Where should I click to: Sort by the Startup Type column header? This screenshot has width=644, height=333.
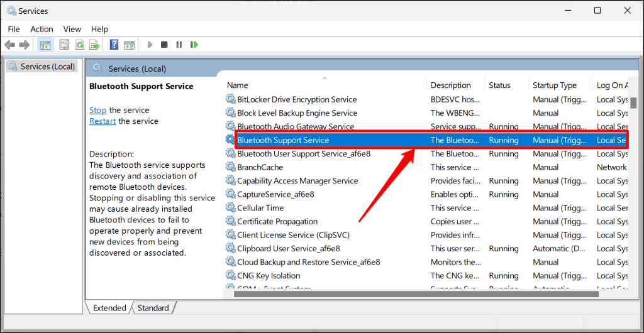560,85
